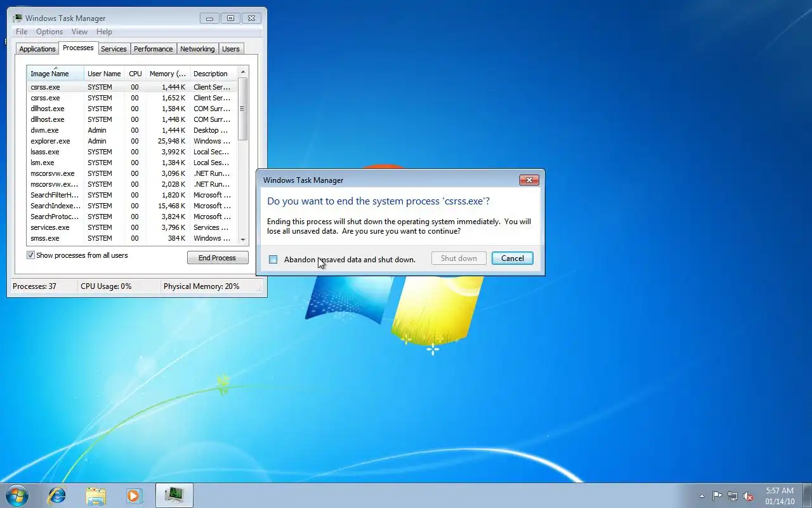Viewport: 812px width, 508px height.
Task: Select the explorer.exe process row
Action: tap(132, 141)
